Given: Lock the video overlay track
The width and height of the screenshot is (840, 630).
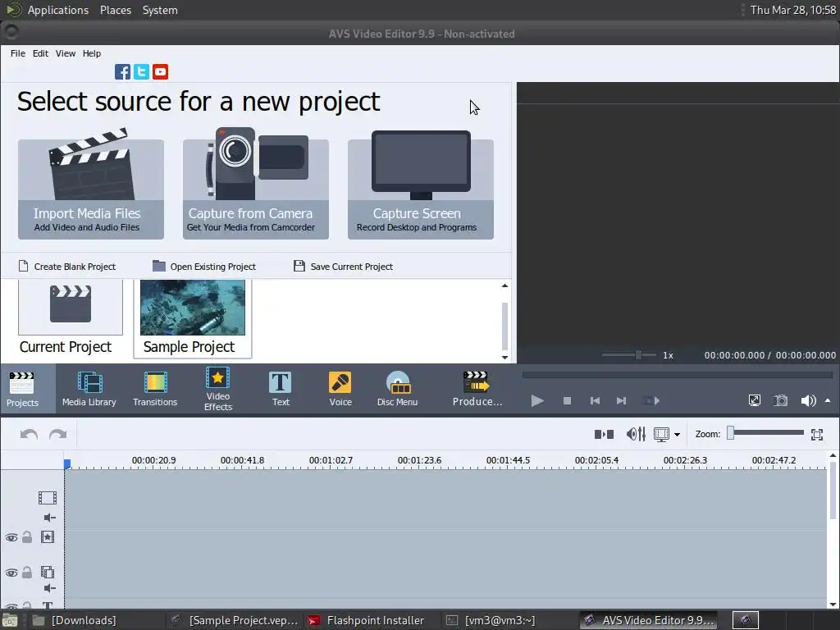Looking at the screenshot, I should (x=27, y=572).
